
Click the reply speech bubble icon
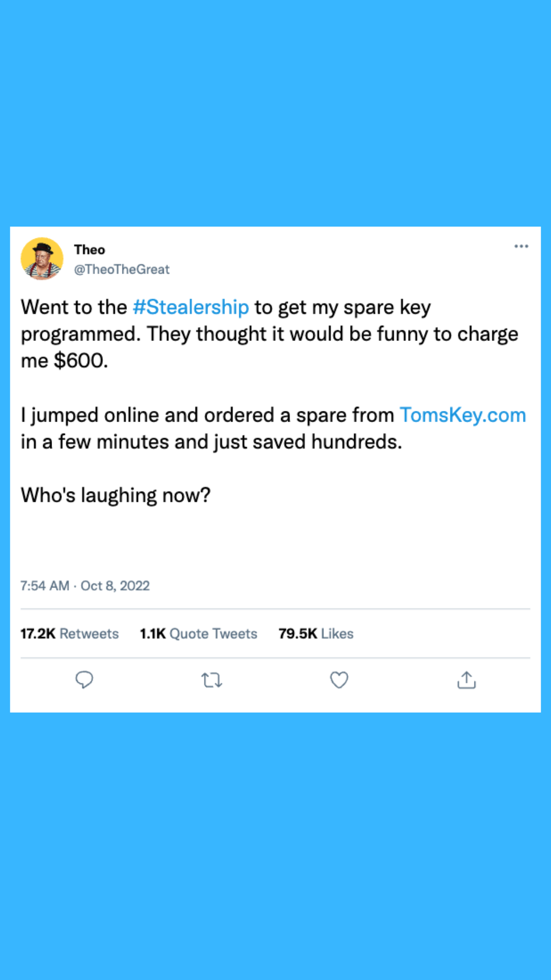click(x=84, y=680)
